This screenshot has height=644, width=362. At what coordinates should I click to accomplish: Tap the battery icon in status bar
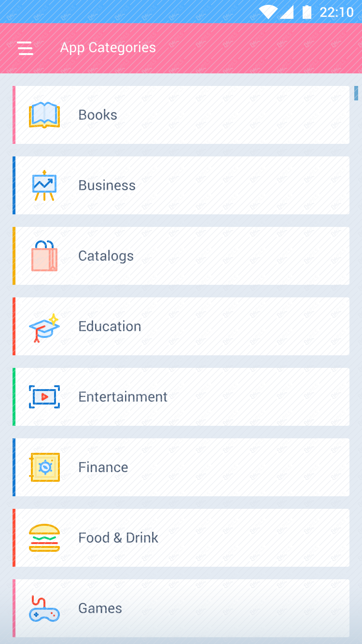[307, 12]
